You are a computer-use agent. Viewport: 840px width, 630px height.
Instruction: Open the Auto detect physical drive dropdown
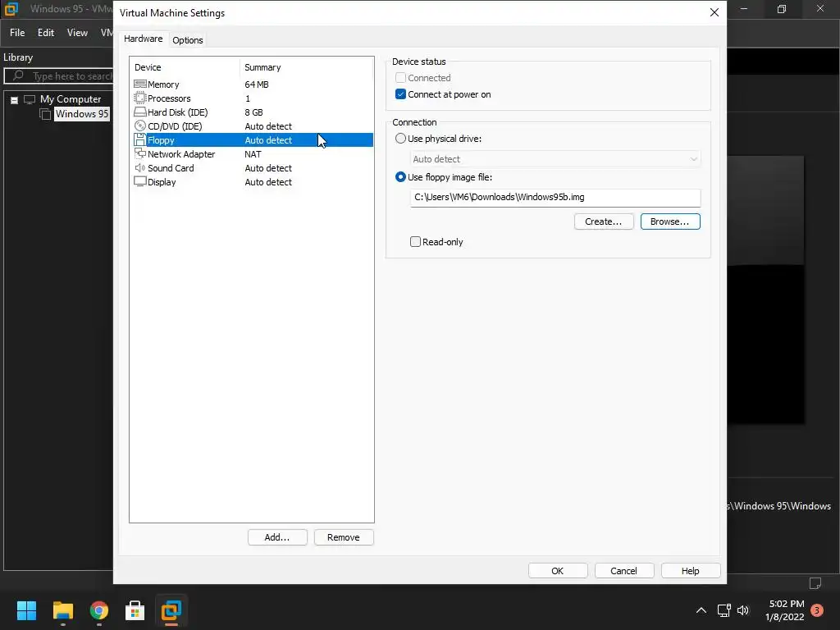pyautogui.click(x=555, y=159)
